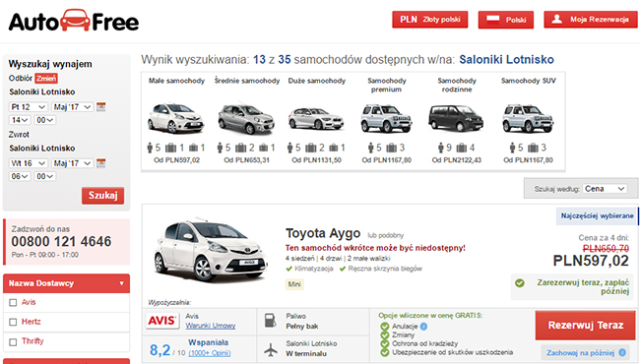Click the Toyota Aygo title
This screenshot has width=640, height=364.
tap(323, 233)
